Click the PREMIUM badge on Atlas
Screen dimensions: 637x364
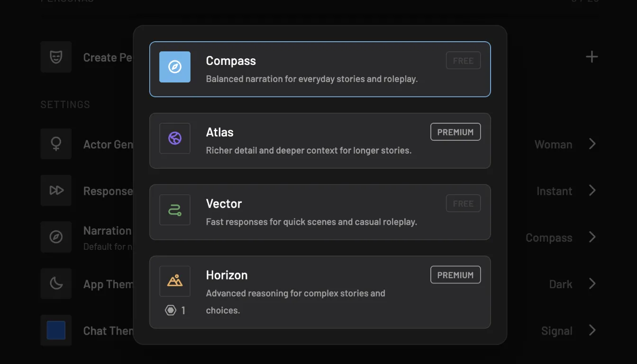pyautogui.click(x=455, y=132)
